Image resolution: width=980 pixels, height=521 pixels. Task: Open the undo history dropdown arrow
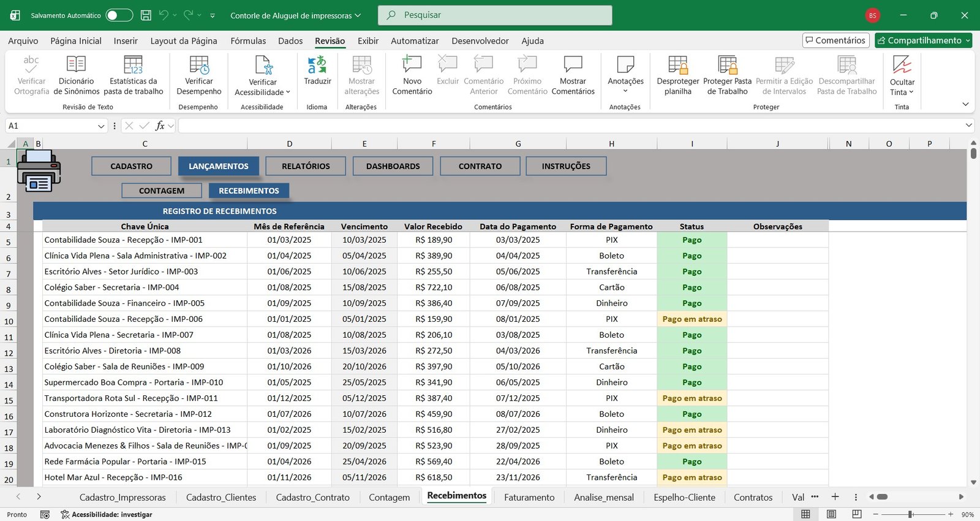175,15
